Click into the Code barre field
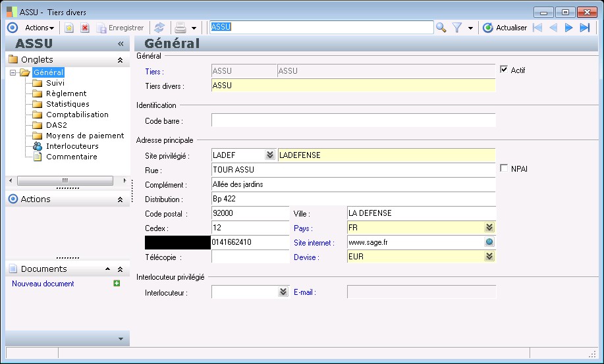The width and height of the screenshot is (604, 364). tap(353, 120)
